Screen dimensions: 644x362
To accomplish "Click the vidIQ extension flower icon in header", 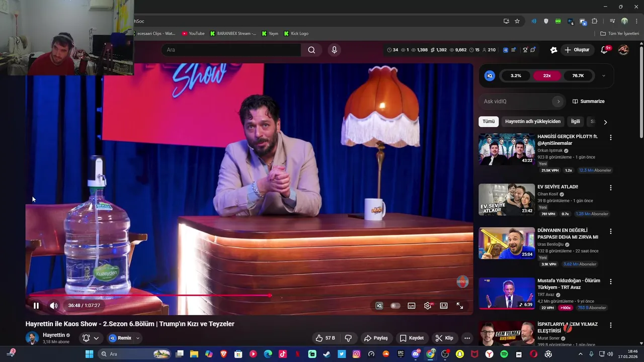I will click(x=553, y=50).
